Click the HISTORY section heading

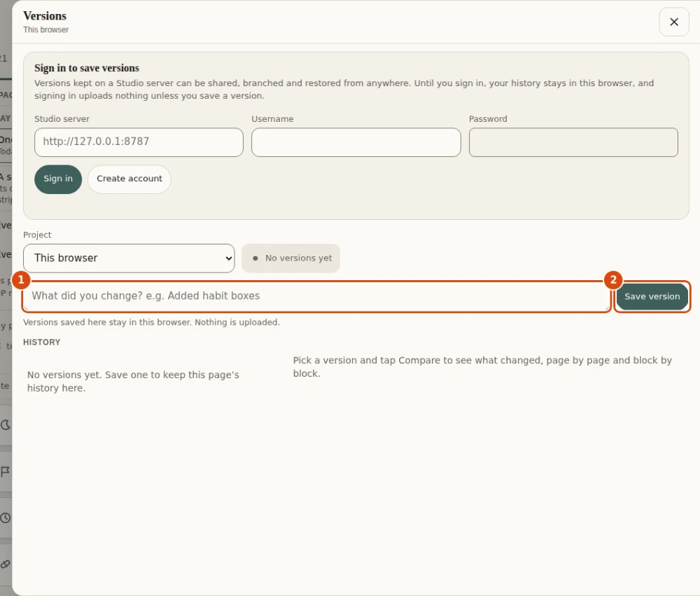click(41, 342)
